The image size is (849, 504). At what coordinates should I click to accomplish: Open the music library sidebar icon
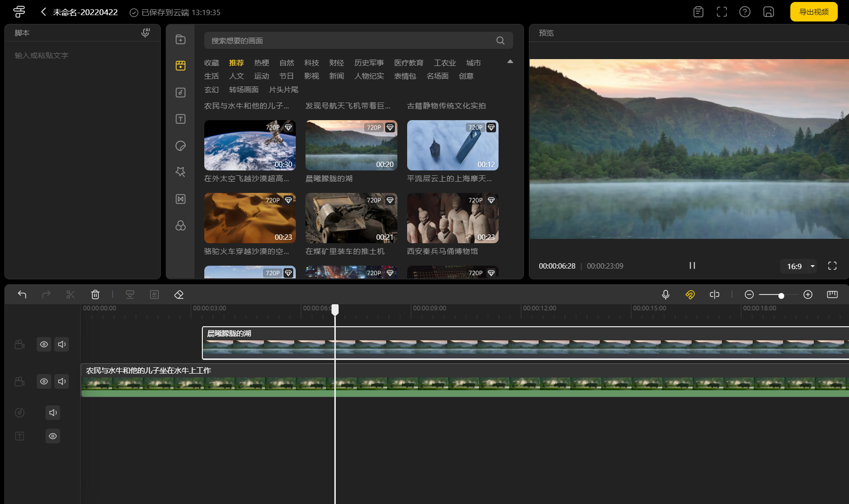(x=180, y=92)
